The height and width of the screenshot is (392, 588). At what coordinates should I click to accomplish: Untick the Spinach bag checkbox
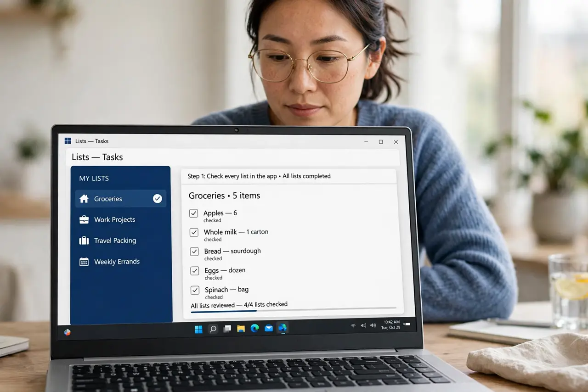(195, 290)
